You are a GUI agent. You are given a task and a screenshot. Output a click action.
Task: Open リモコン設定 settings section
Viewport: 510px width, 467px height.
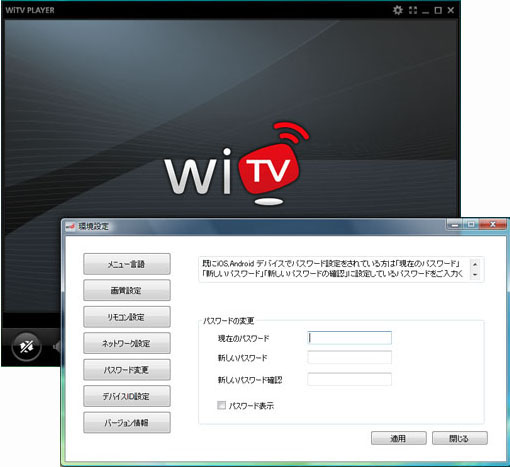pyautogui.click(x=127, y=317)
